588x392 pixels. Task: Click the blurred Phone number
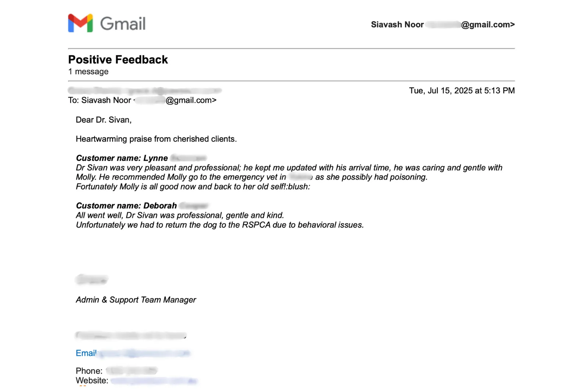132,371
